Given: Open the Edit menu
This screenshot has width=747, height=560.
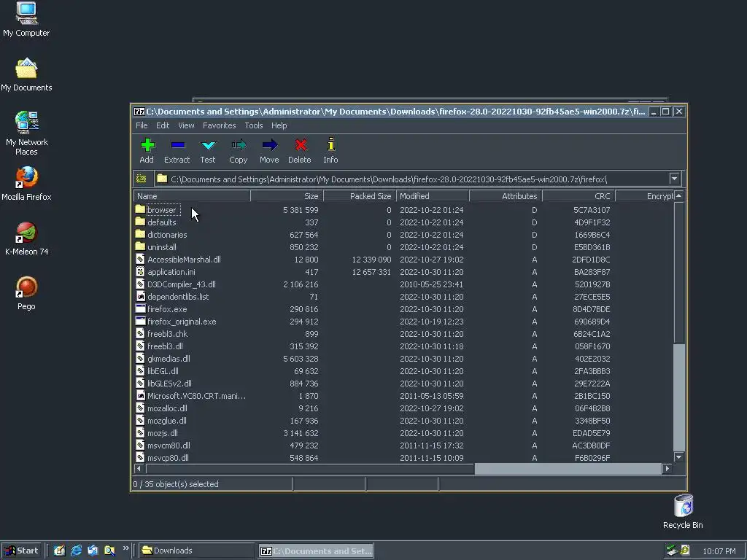Looking at the screenshot, I should (163, 125).
